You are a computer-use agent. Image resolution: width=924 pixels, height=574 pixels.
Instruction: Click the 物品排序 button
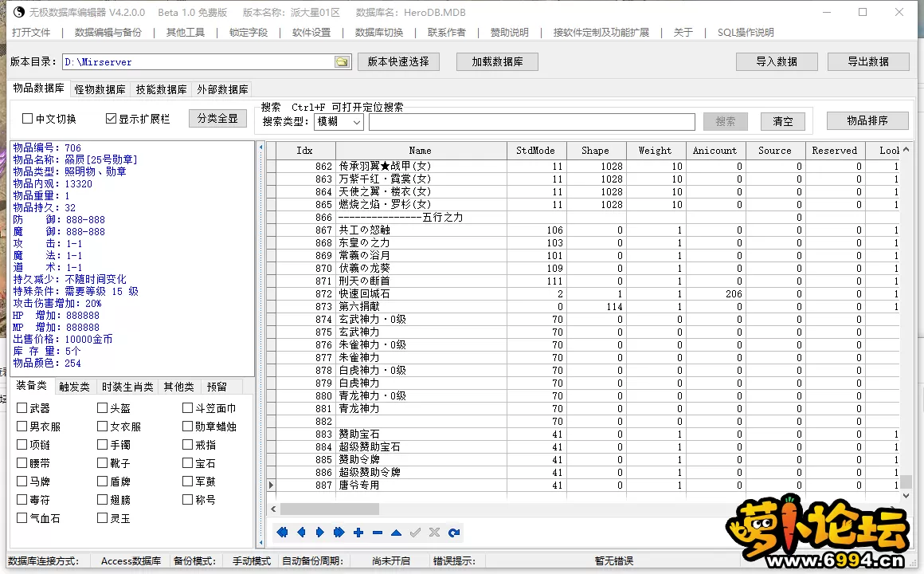pyautogui.click(x=867, y=121)
